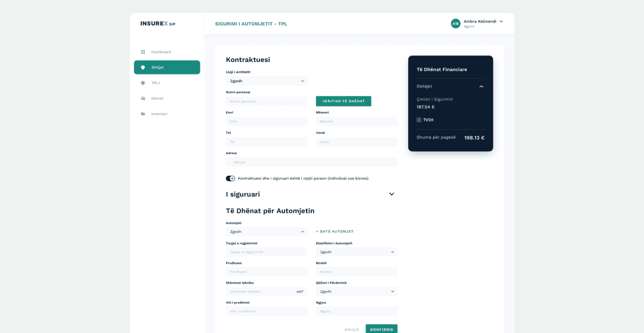
Task: Click the + Shto automjet link
Action: [x=335, y=232]
